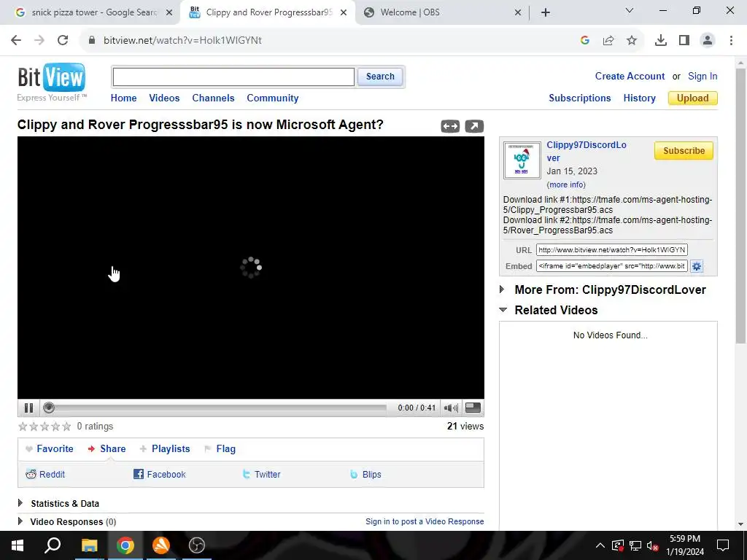Open the Community section
747x560 pixels.
(x=273, y=98)
